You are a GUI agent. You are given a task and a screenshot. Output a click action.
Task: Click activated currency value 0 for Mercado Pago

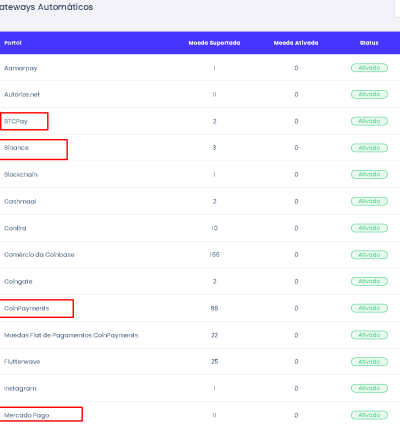[296, 415]
